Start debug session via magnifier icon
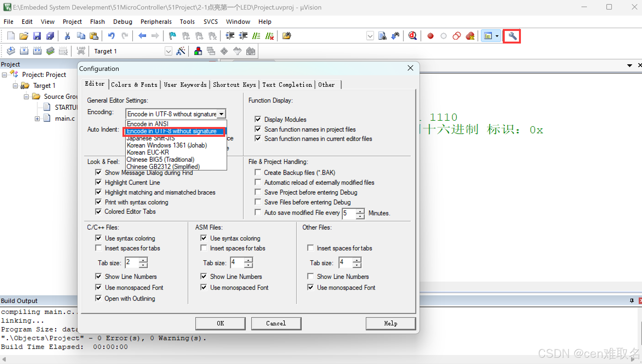 coord(412,36)
